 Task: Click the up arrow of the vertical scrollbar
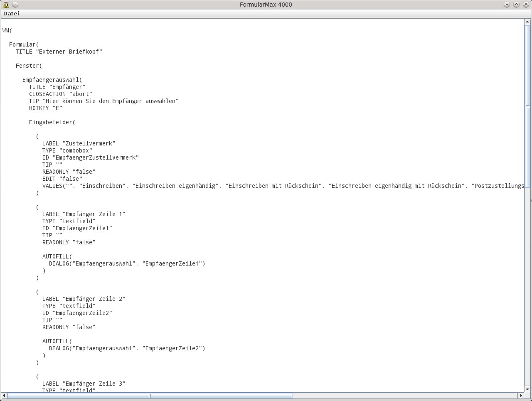tap(527, 22)
